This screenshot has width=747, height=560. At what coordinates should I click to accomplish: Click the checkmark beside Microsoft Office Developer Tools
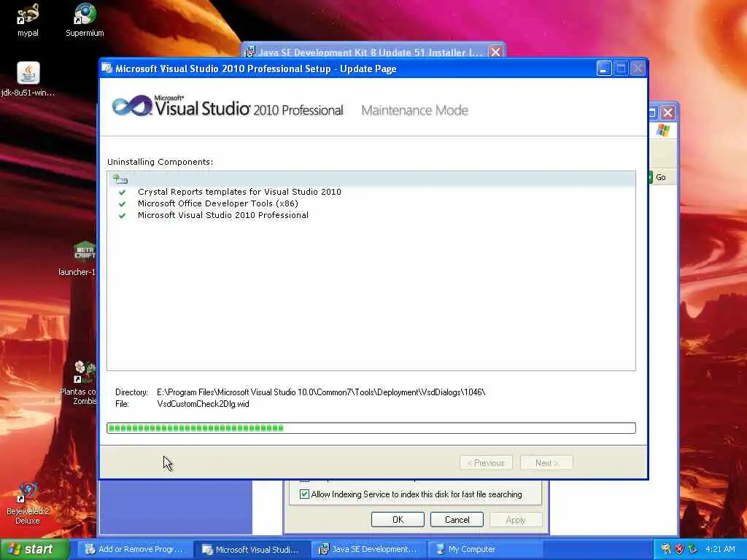pyautogui.click(x=122, y=204)
